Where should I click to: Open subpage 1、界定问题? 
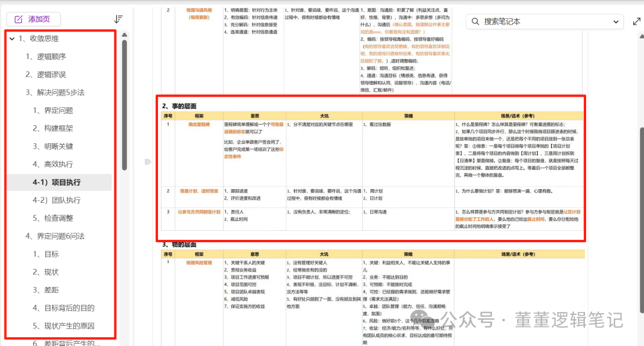(x=53, y=110)
